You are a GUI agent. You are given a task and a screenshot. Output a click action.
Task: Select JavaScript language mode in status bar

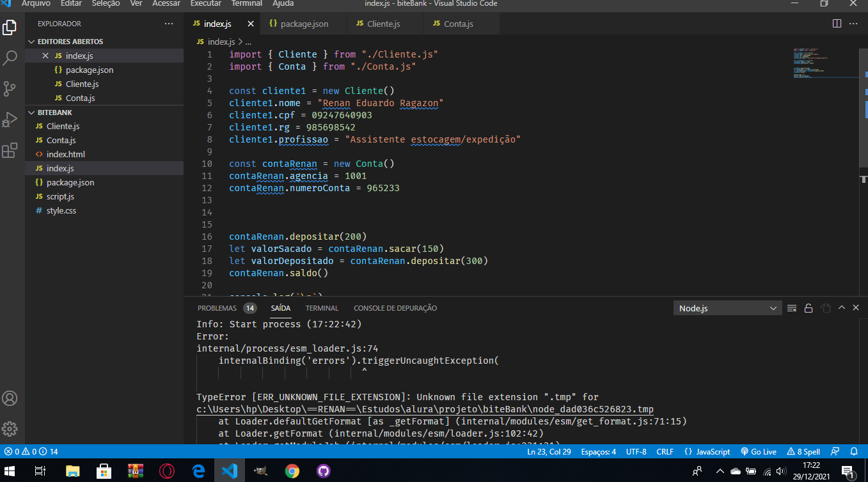(x=707, y=451)
